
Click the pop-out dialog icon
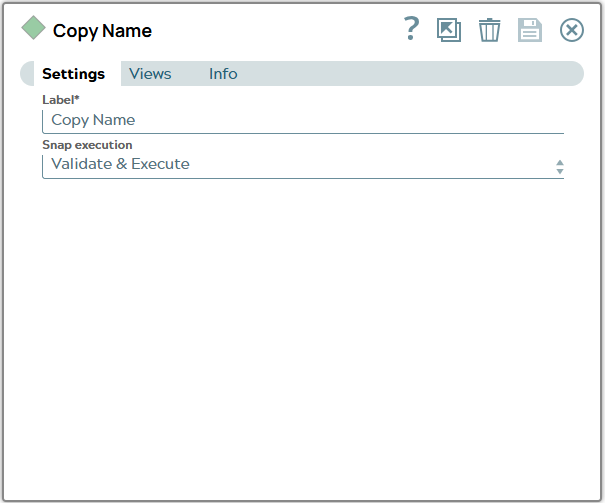[x=449, y=30]
